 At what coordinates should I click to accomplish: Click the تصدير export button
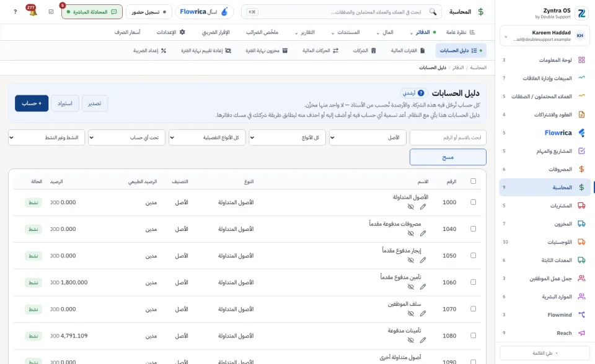[95, 103]
